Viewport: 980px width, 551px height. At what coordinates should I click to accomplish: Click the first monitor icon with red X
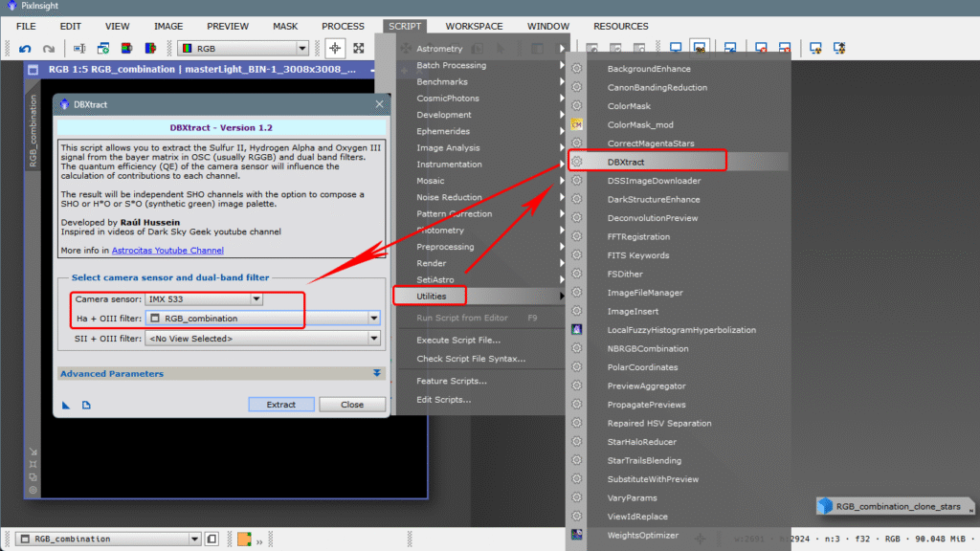pos(761,48)
